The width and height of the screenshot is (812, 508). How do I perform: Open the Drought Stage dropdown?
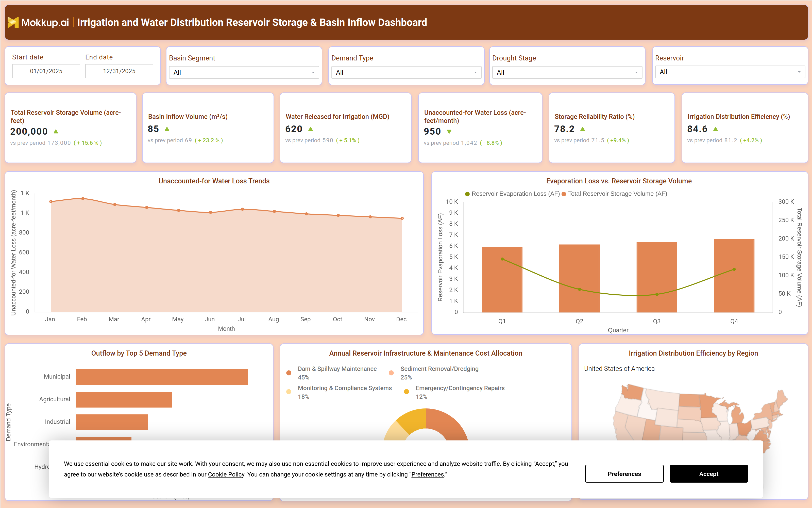coord(567,72)
